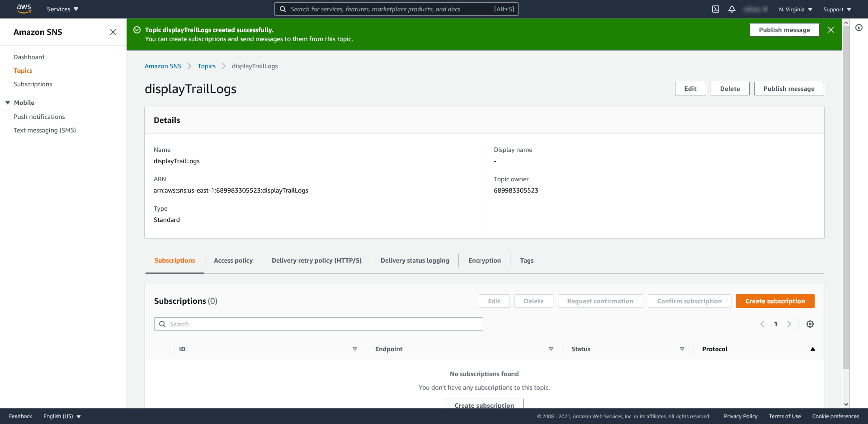The image size is (868, 424).
Task: Switch to the Access policy tab
Action: coord(233,260)
